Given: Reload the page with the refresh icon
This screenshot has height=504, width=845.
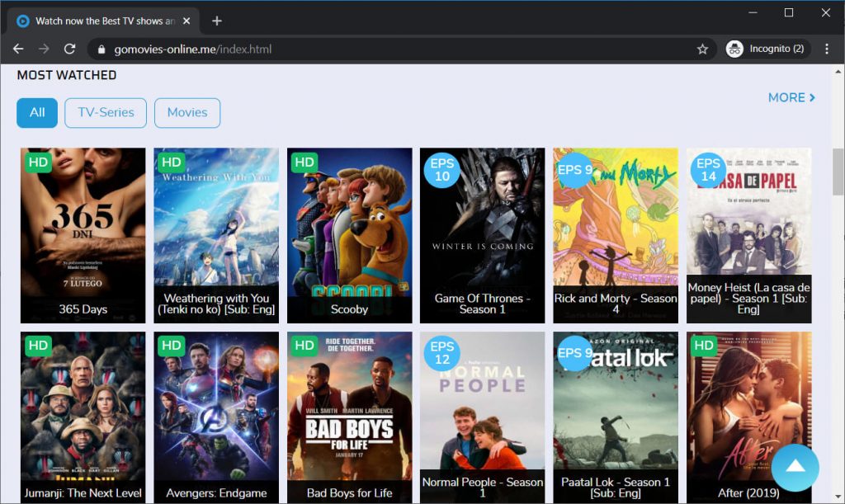Looking at the screenshot, I should (x=69, y=49).
